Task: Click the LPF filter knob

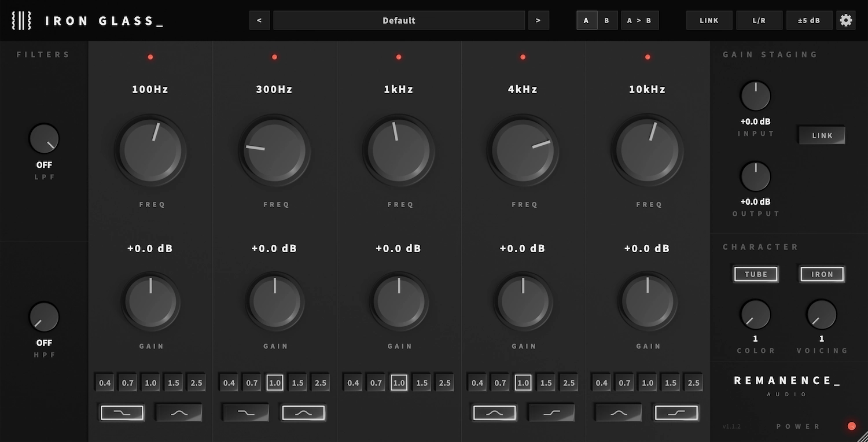Action: (44, 139)
